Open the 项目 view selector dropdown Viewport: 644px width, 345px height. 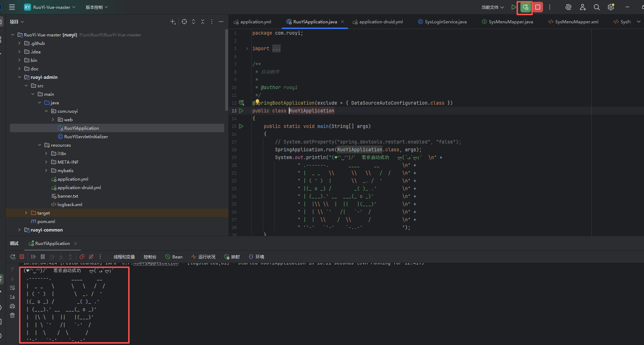coord(17,22)
